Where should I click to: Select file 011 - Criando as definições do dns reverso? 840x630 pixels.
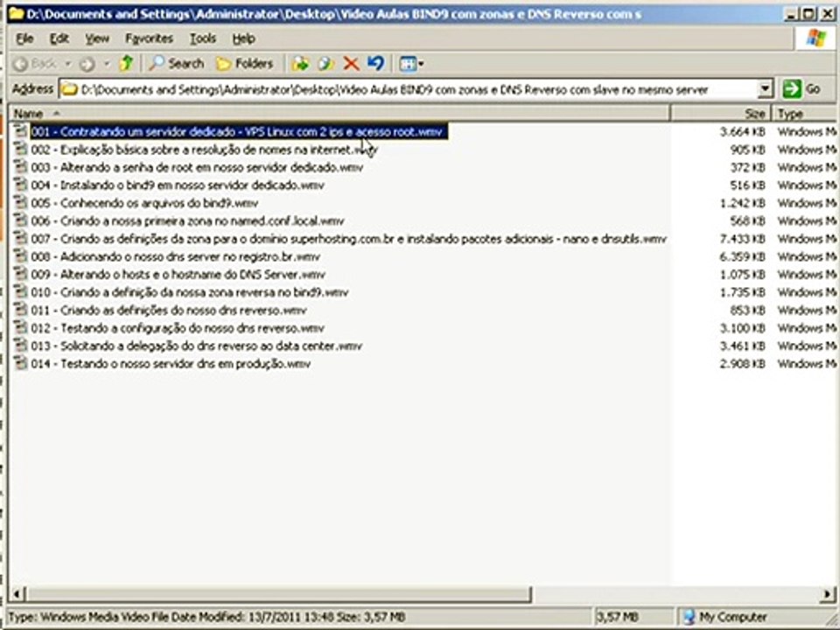pos(169,311)
